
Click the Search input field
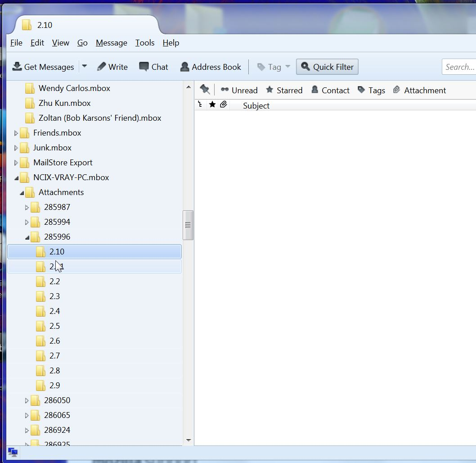pyautogui.click(x=459, y=67)
